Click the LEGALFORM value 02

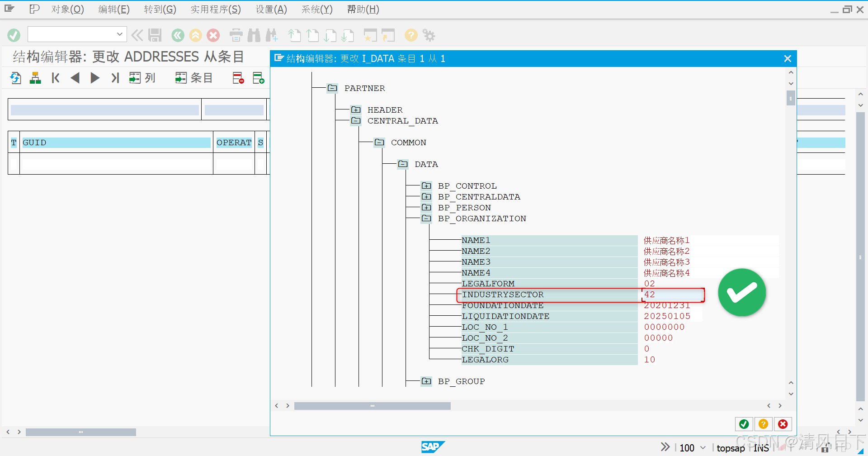[x=649, y=284]
